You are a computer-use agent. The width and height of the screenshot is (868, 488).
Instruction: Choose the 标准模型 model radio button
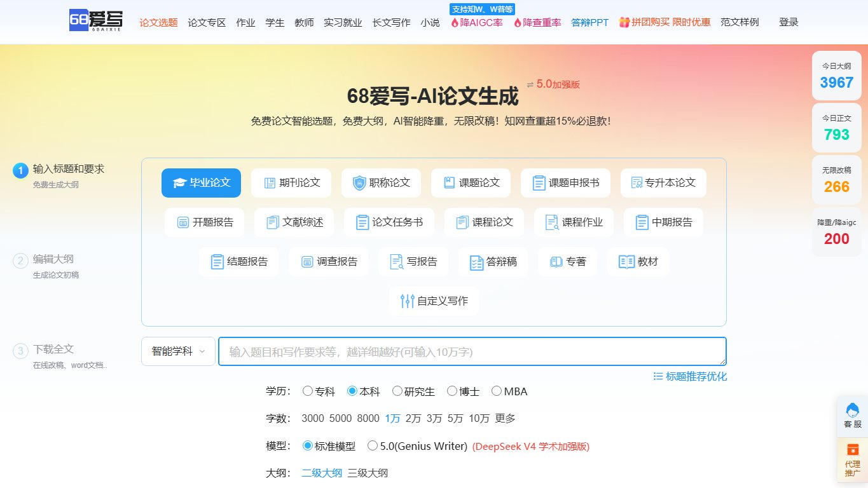point(308,446)
